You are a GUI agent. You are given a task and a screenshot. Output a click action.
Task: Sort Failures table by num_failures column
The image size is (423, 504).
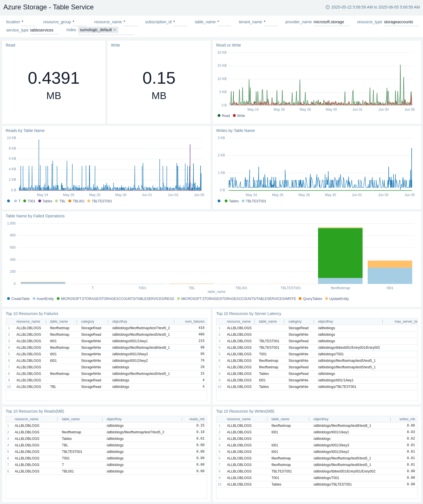195,322
